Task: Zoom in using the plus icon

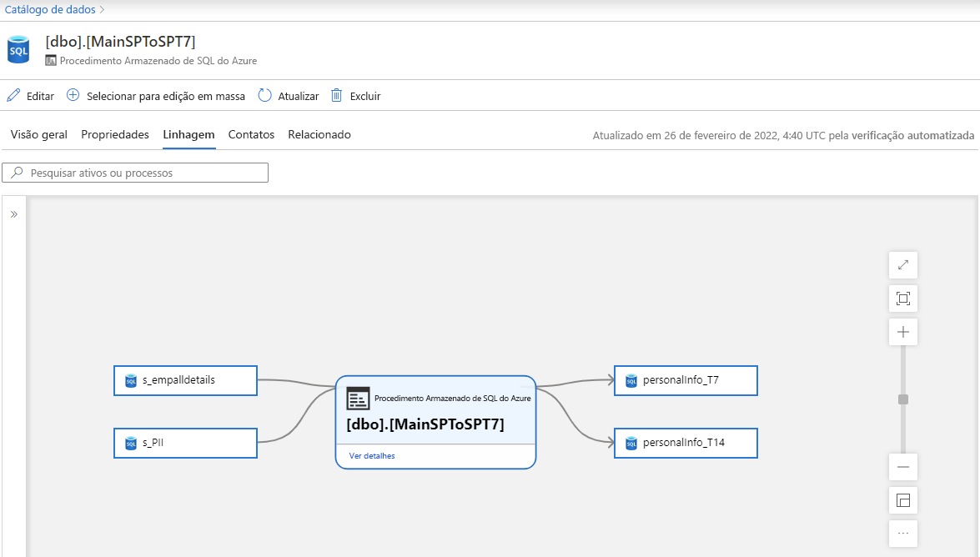Action: coord(902,331)
